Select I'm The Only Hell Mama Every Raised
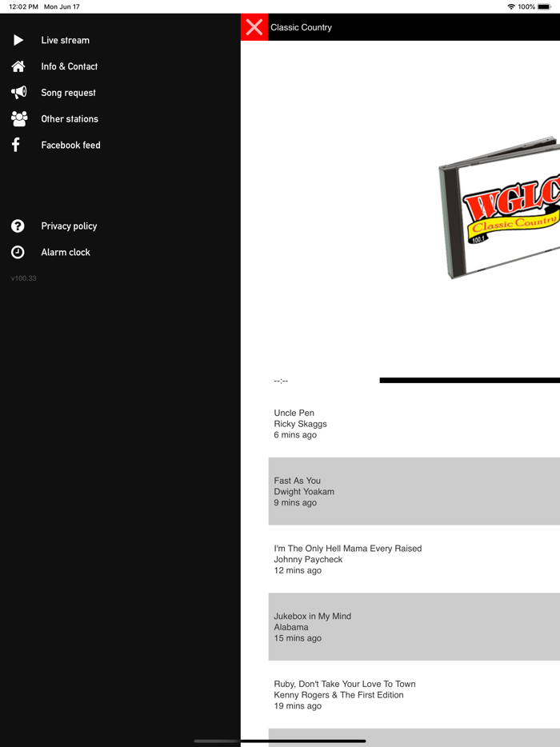The height and width of the screenshot is (747, 560). (414, 559)
